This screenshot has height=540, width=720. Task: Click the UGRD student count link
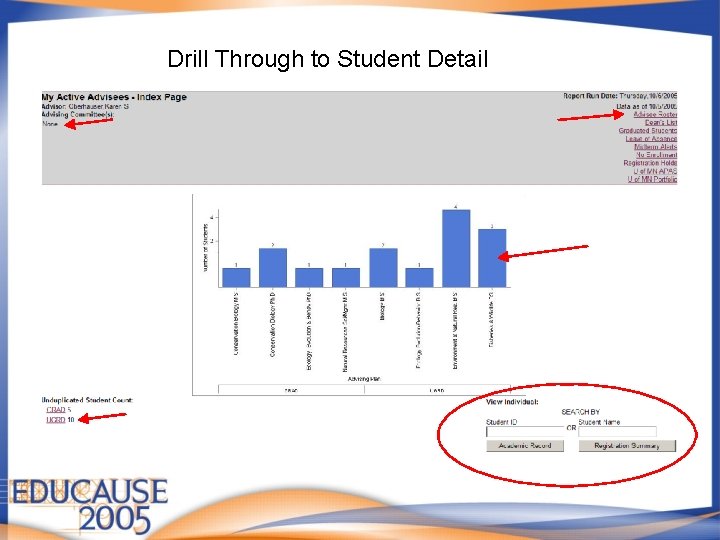coord(56,420)
